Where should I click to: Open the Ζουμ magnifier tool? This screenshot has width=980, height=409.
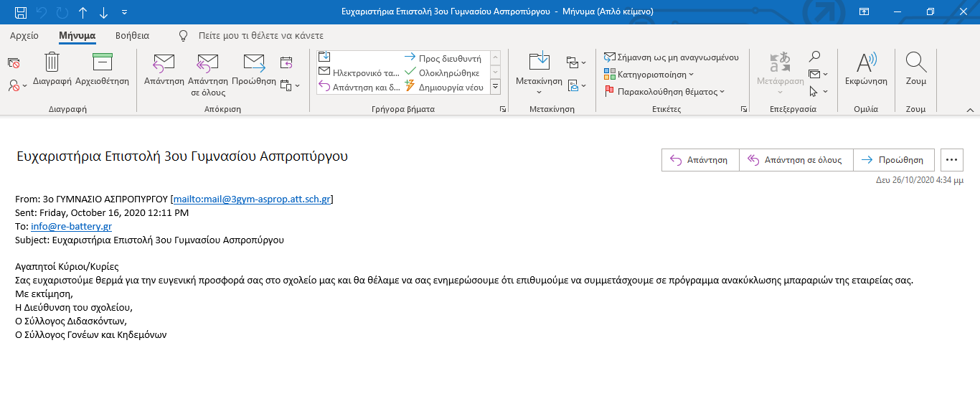point(915,68)
